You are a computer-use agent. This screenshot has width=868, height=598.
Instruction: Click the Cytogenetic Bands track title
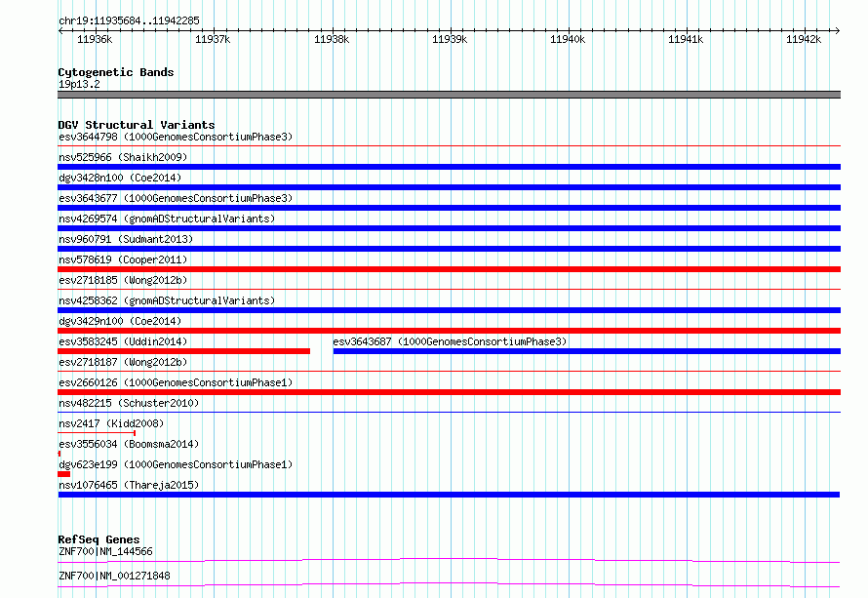116,72
